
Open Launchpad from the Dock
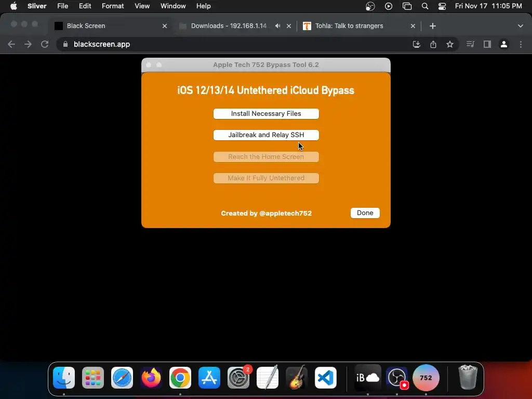click(x=93, y=378)
